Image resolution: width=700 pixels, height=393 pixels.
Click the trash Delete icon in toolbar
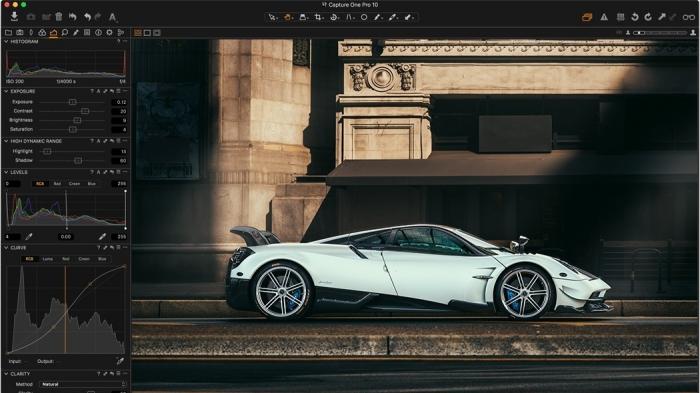59,17
